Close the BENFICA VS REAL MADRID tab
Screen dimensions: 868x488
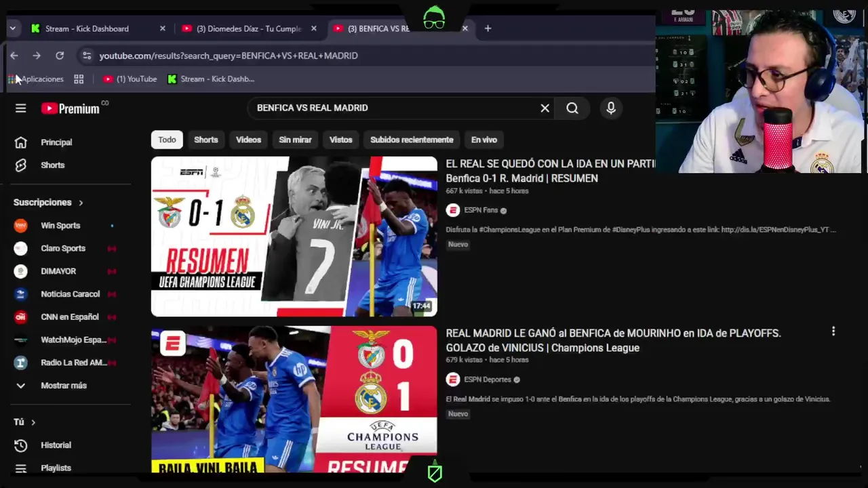(465, 28)
